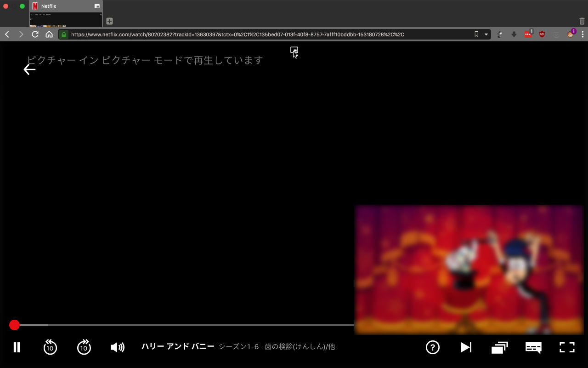Reload the Netflix page

pyautogui.click(x=35, y=34)
